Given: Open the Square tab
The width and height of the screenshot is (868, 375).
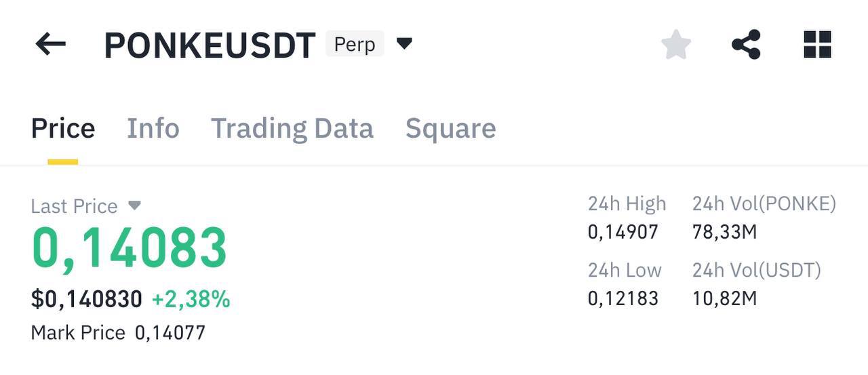Looking at the screenshot, I should (x=451, y=128).
